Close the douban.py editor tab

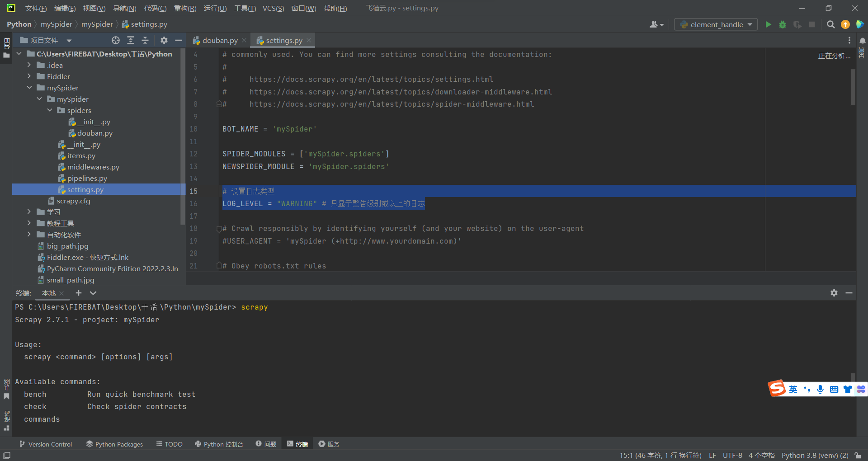point(244,40)
